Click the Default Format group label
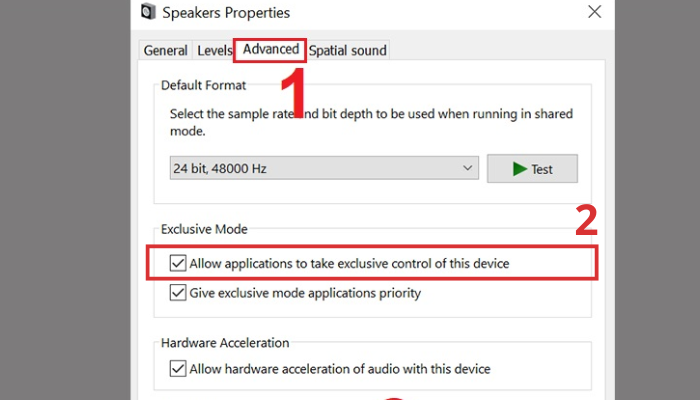700x400 pixels. [x=204, y=86]
